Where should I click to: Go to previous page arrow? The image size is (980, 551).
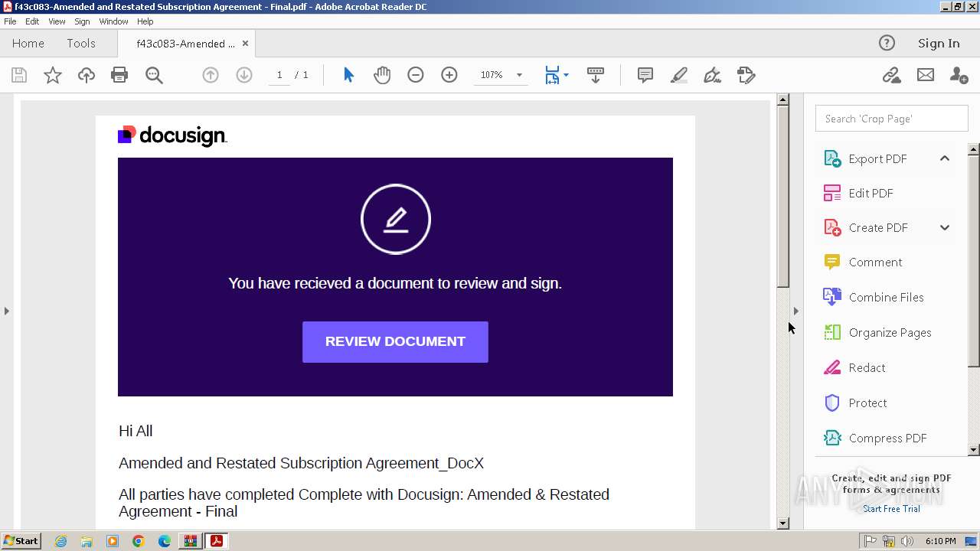(211, 75)
